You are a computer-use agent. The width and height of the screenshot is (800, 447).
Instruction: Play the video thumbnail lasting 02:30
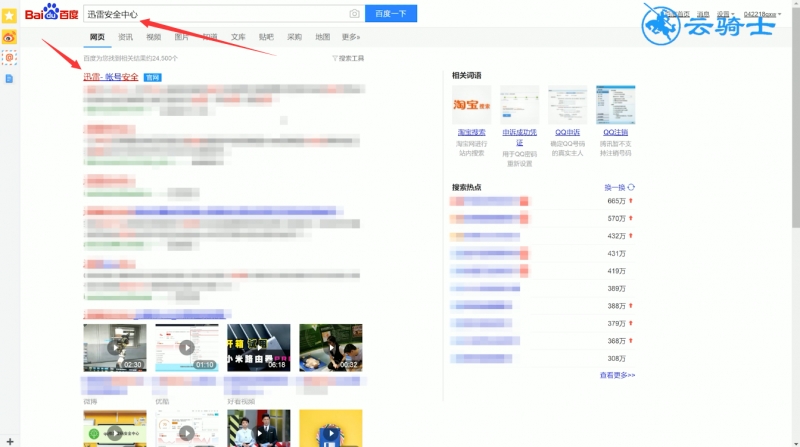(115, 347)
